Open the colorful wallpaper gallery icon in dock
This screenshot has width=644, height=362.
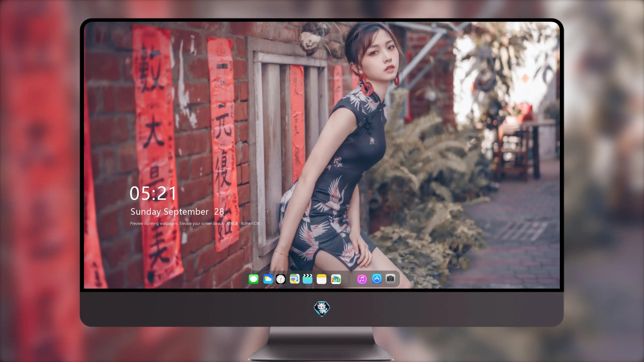coord(336,279)
